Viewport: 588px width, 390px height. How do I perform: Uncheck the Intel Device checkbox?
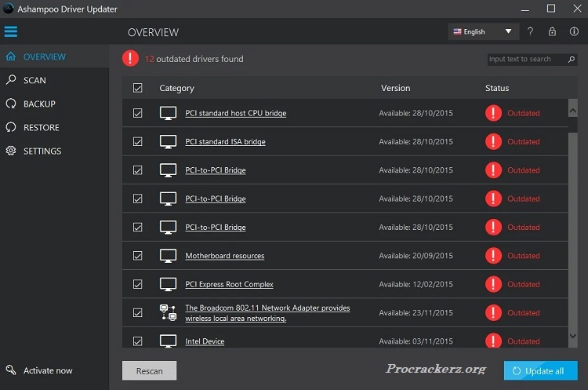(x=138, y=341)
